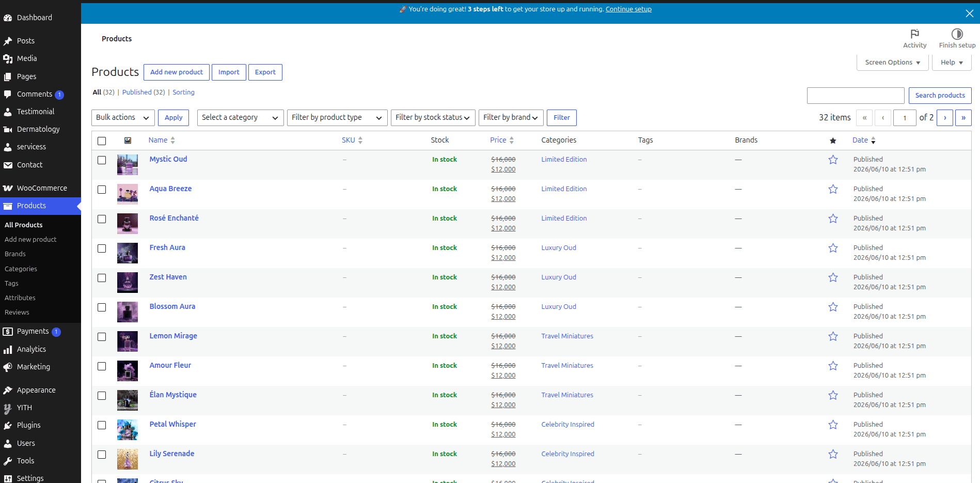The width and height of the screenshot is (980, 483).
Task: Click the Comments speech bubble icon
Action: tap(8, 94)
